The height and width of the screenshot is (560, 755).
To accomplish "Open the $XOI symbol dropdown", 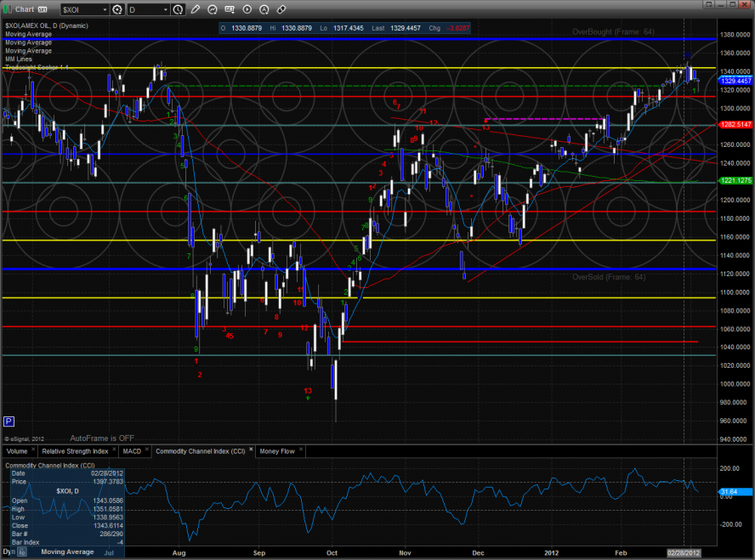I will tap(105, 10).
